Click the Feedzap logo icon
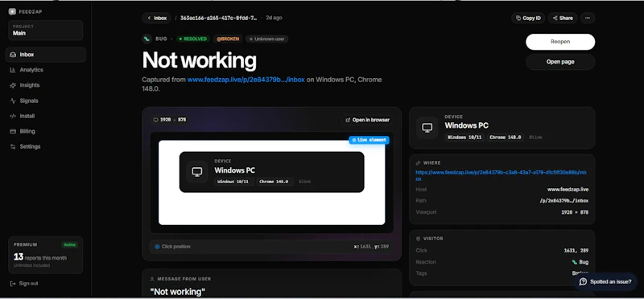 coord(12,11)
